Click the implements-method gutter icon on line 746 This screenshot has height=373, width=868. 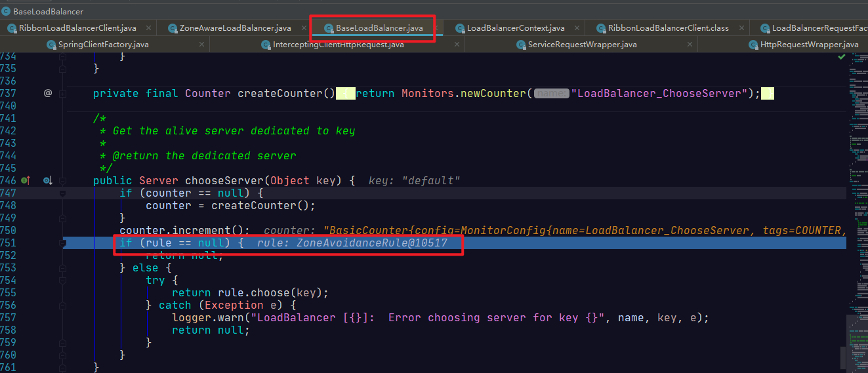coord(26,180)
